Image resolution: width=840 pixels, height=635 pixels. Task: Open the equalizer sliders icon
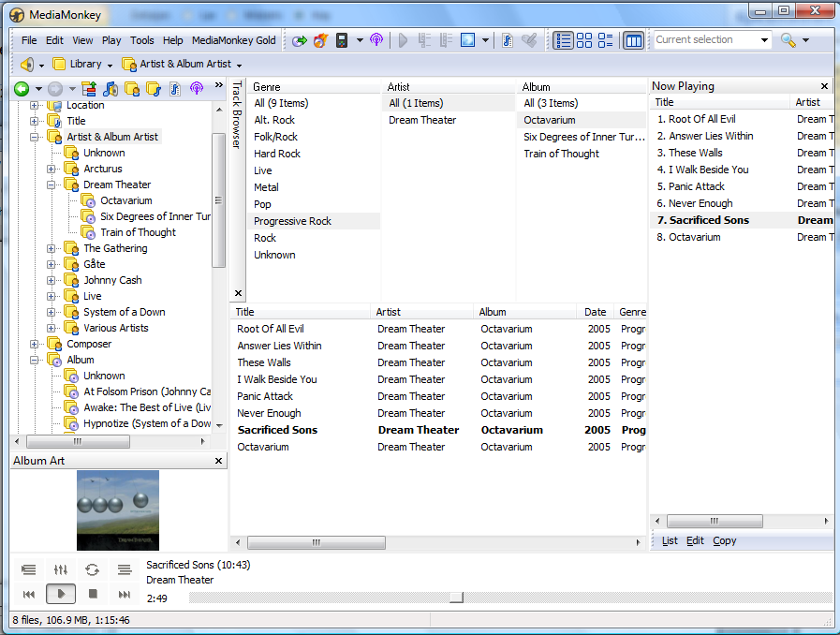click(x=61, y=569)
